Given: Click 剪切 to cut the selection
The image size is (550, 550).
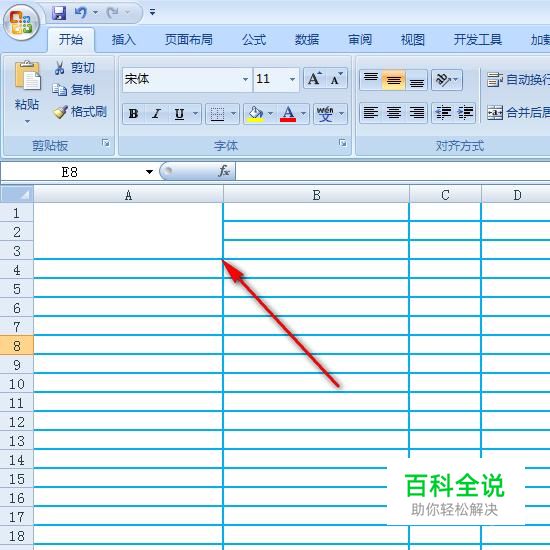Looking at the screenshot, I should (x=75, y=67).
